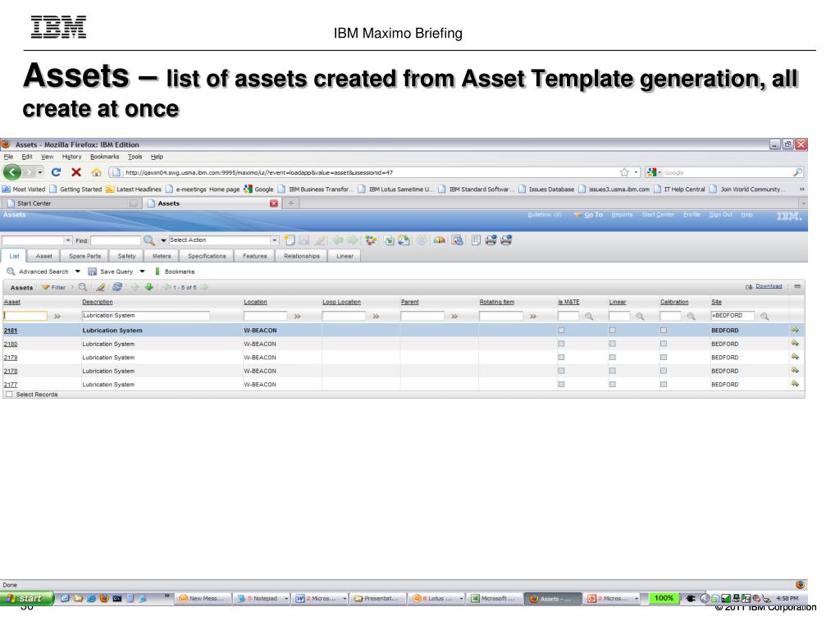Stop loading with the red X browser icon

click(76, 172)
